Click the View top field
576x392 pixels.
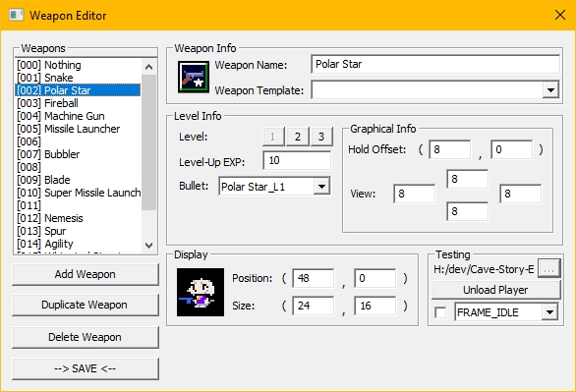point(468,179)
